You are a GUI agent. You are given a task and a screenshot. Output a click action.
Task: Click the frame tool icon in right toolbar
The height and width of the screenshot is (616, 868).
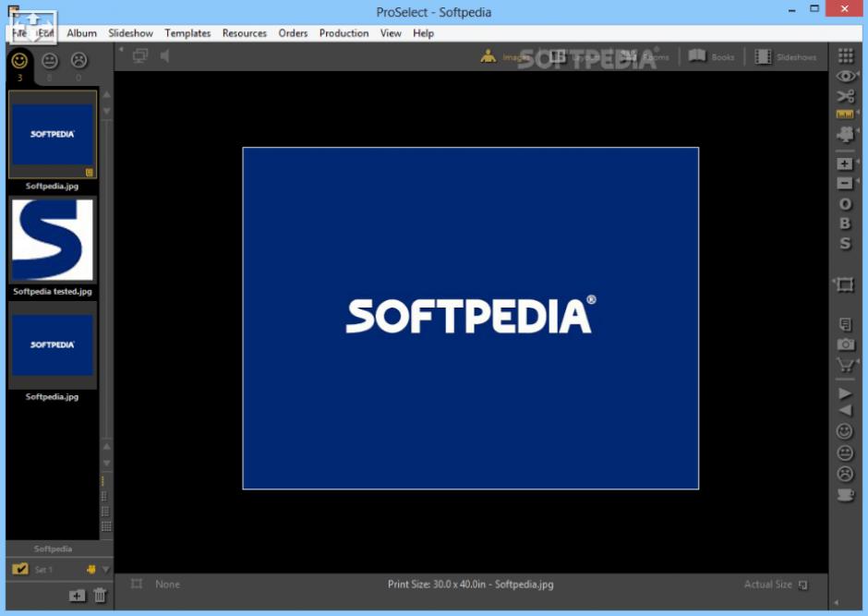[845, 284]
